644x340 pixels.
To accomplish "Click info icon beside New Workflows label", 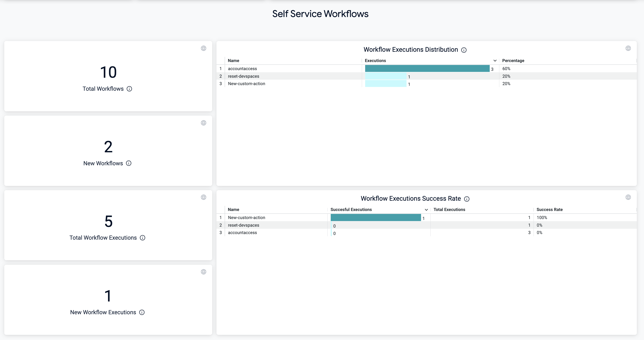I will (129, 163).
